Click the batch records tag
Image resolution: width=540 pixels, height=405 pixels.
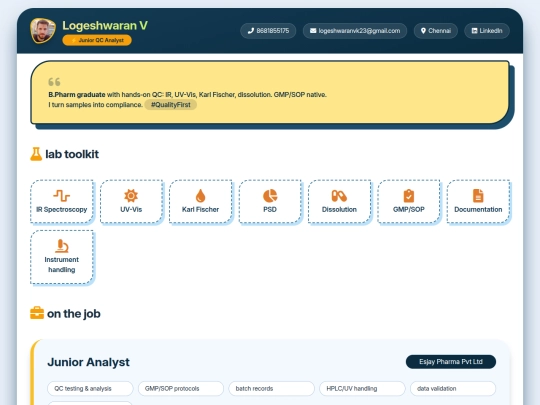(271, 388)
